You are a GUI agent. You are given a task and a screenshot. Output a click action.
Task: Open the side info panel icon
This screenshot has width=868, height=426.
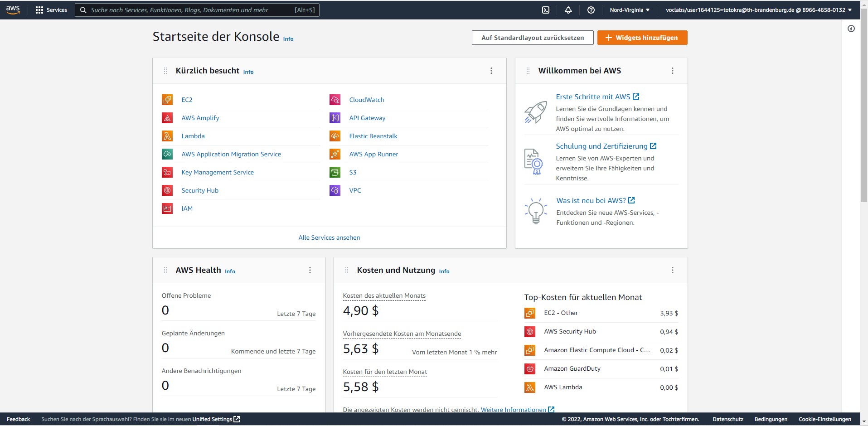click(x=851, y=29)
